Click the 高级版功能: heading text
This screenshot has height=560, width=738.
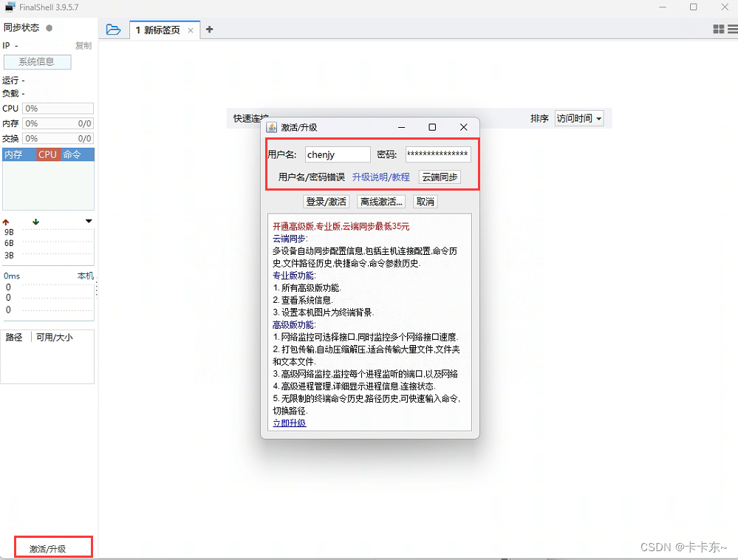[x=294, y=325]
